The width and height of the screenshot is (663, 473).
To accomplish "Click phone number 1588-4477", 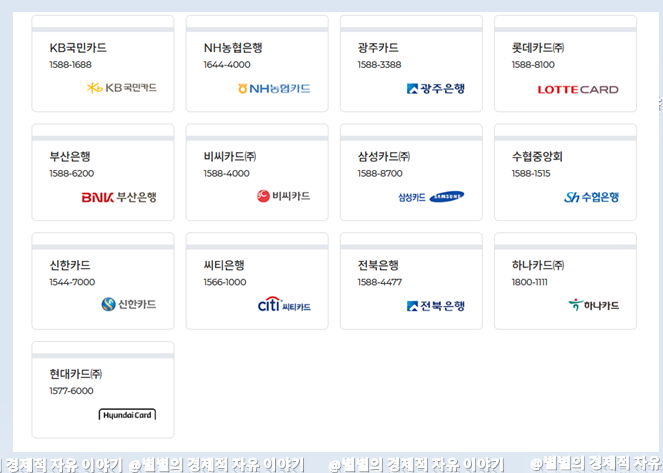I will coord(380,282).
